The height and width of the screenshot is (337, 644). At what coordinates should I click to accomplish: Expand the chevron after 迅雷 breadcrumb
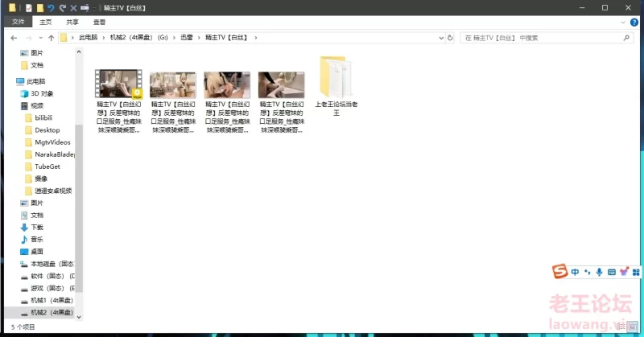click(x=199, y=37)
